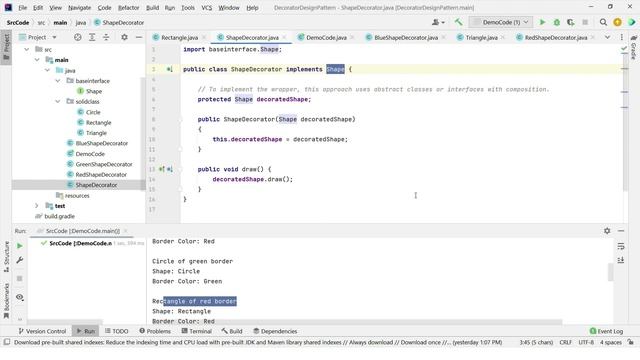Open the TODO tool window
The height and width of the screenshot is (360, 640).
pyautogui.click(x=116, y=331)
